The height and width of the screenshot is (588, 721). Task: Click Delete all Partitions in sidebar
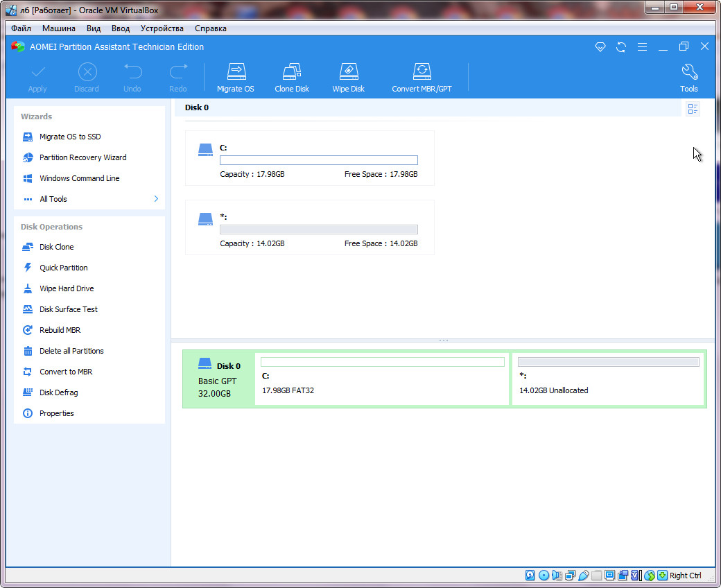71,351
